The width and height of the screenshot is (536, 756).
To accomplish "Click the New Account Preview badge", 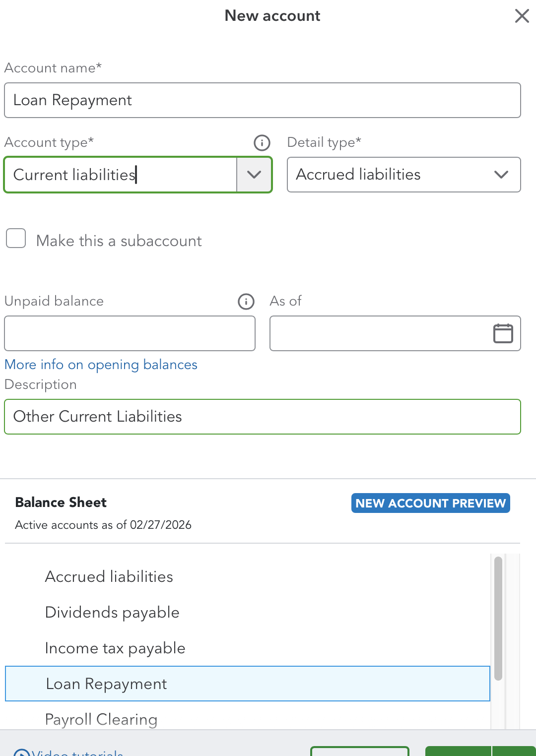I will (x=430, y=503).
